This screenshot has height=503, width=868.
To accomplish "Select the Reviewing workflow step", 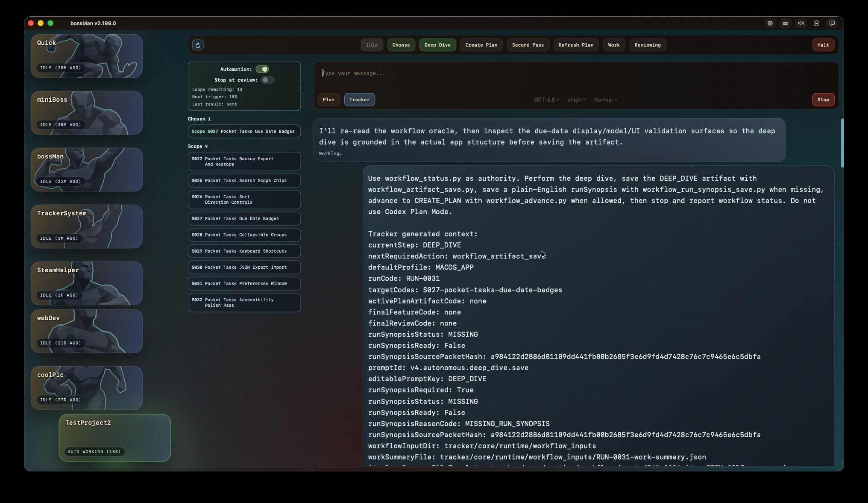I will coord(648,45).
